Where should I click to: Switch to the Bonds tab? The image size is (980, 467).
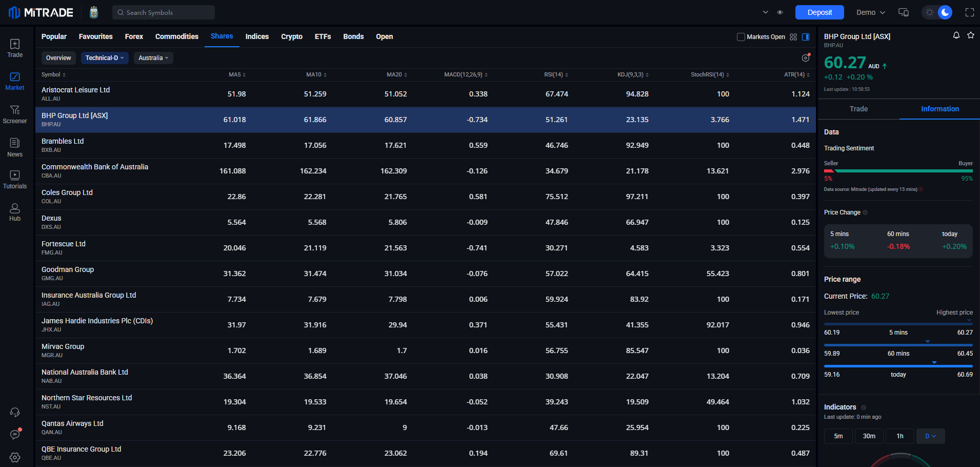[353, 36]
